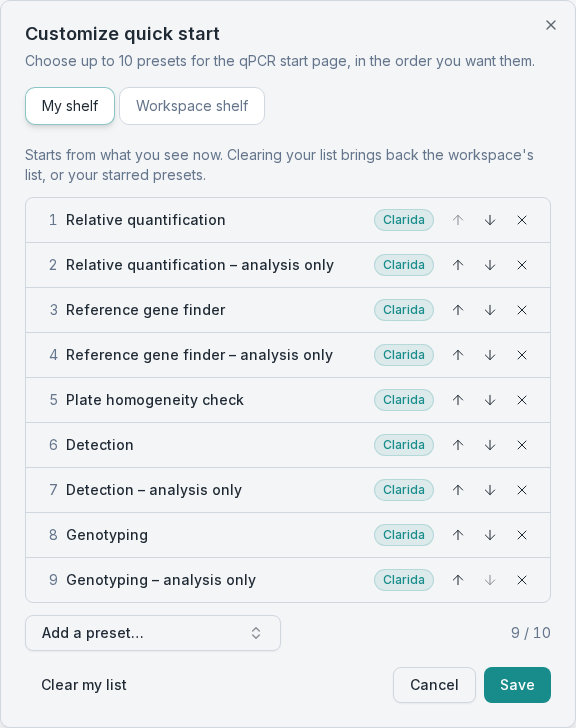The height and width of the screenshot is (728, 576).
Task: Remove row 6 'Detection' preset
Action: tap(522, 445)
